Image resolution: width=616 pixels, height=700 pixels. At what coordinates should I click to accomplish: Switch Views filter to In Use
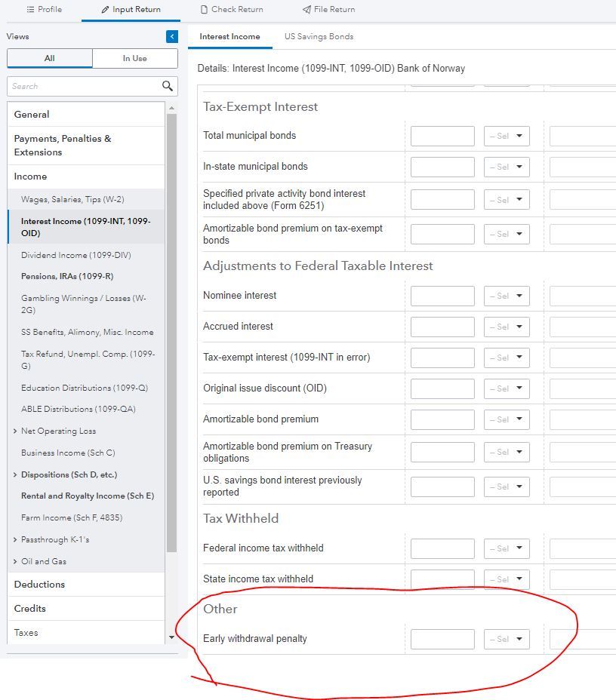click(135, 59)
